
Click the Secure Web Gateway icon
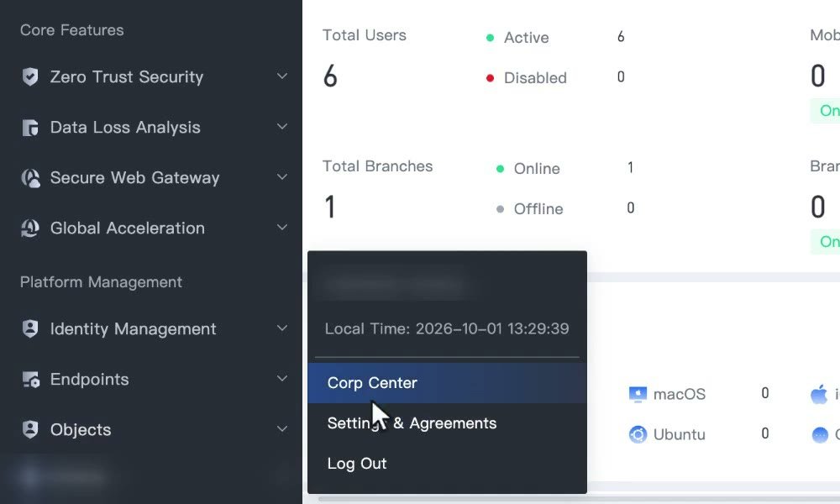(x=30, y=178)
